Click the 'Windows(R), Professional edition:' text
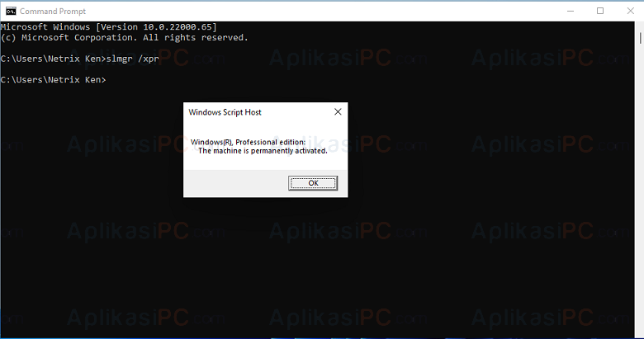The height and width of the screenshot is (339, 644). click(x=248, y=142)
